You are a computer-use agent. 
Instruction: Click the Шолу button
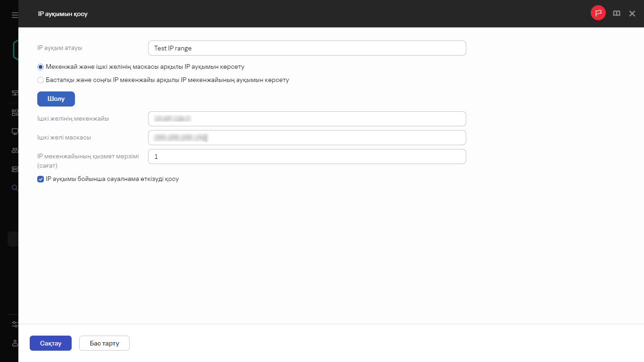[x=56, y=99]
